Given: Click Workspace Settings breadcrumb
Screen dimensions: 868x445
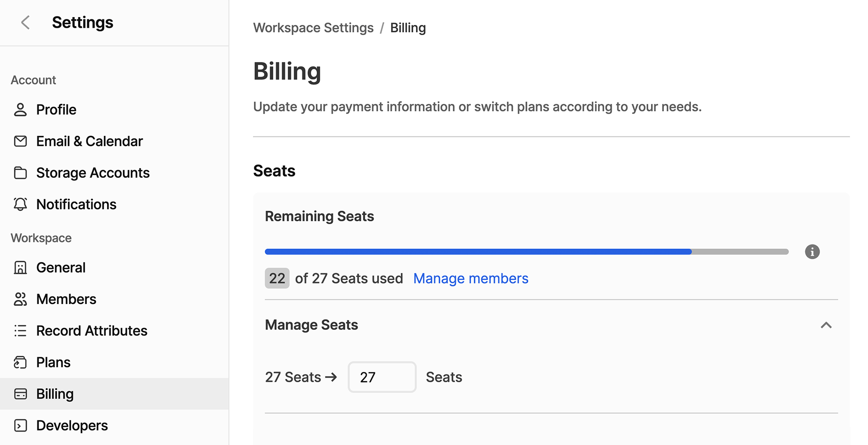Looking at the screenshot, I should [x=313, y=28].
